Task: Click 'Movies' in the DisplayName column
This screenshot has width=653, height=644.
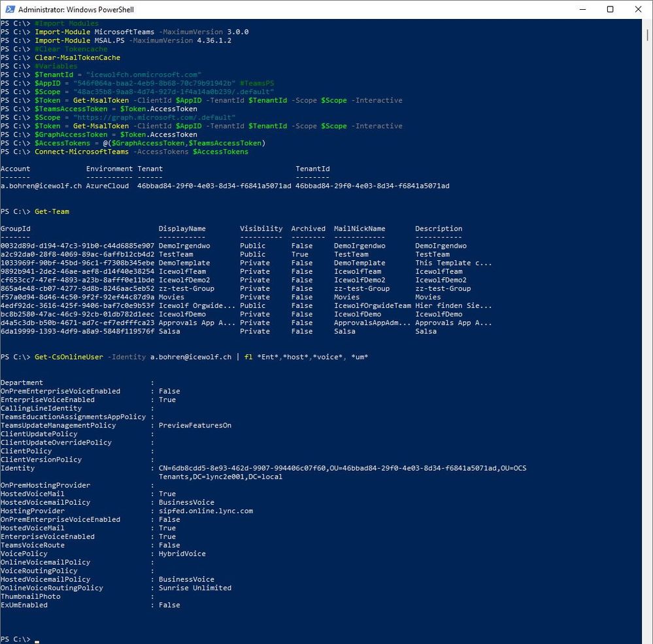Action: [171, 297]
